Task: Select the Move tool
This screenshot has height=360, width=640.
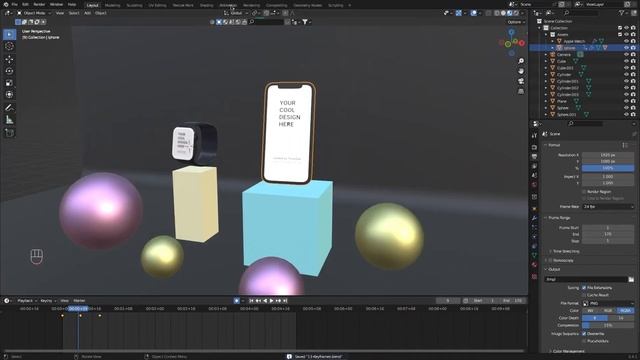Action: (9, 59)
